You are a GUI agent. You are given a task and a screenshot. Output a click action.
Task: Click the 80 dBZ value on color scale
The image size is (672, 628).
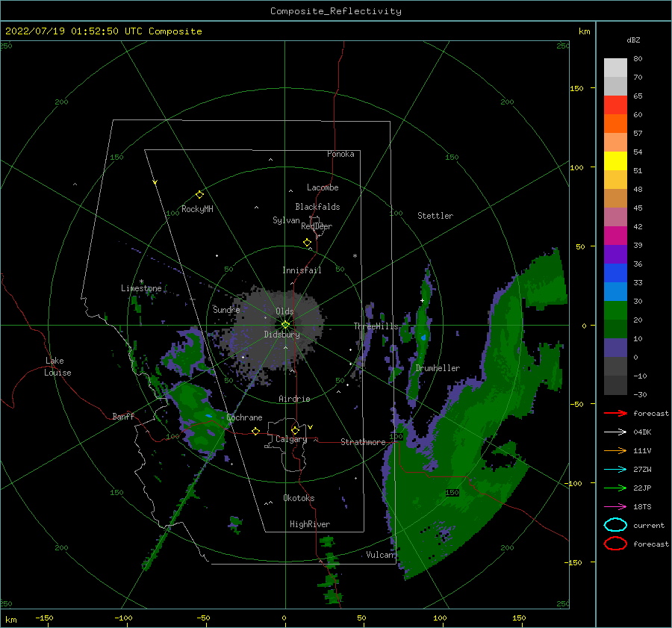click(638, 59)
